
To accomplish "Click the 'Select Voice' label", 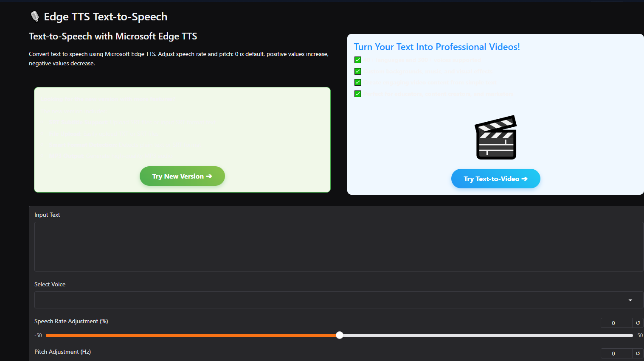I will 50,284.
